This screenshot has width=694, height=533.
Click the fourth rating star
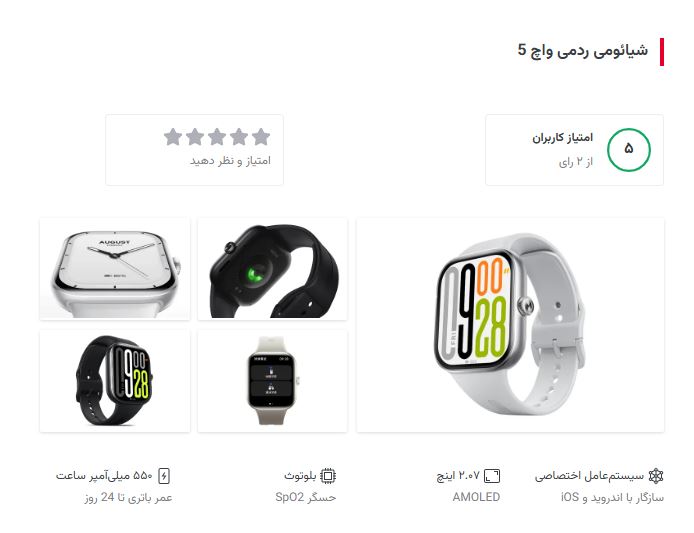point(195,137)
